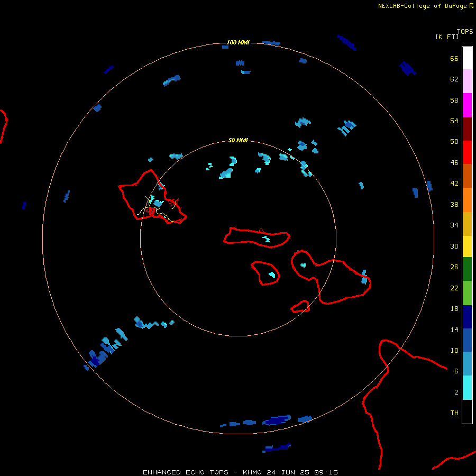This screenshot has width=476, height=476.
Task: Click legend value 14
Action: point(454,329)
